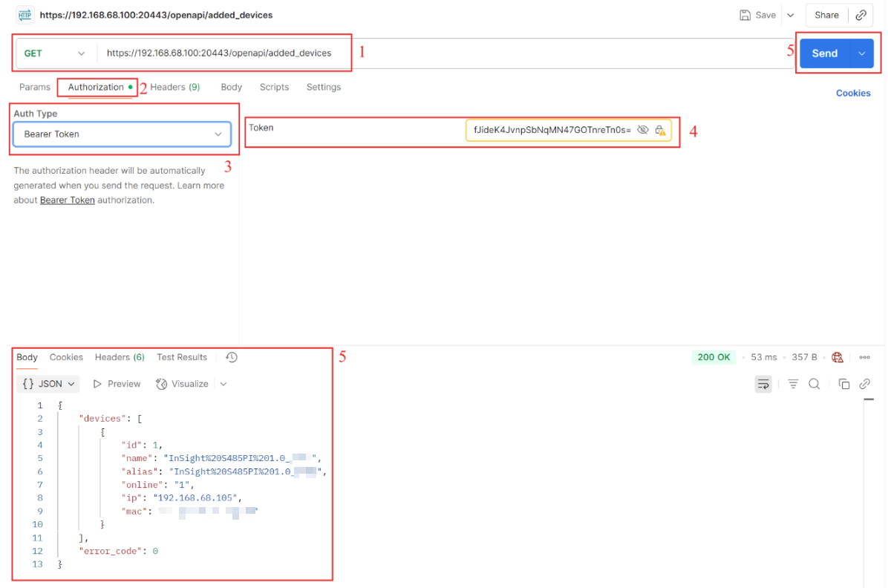Toggle word wrap in the response

tap(763, 384)
